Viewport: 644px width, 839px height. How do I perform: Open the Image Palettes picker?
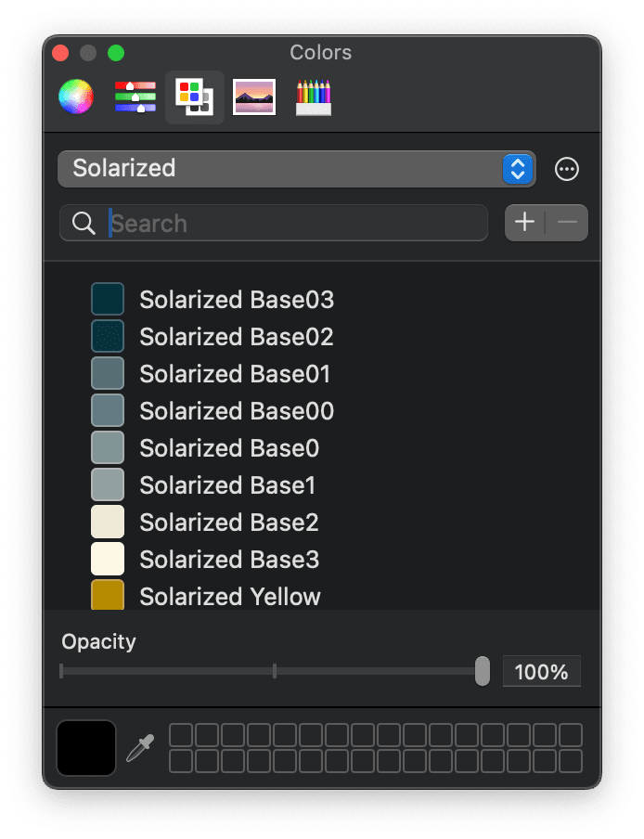254,97
